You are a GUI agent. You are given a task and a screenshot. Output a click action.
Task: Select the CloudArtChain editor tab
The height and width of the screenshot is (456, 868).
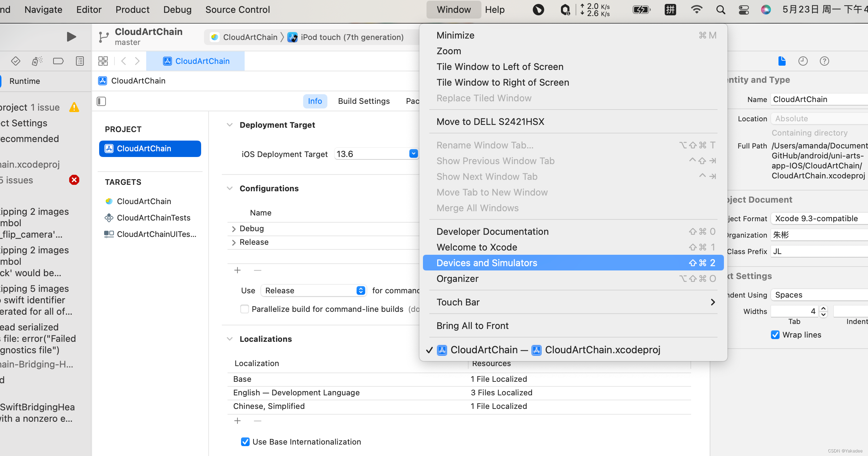(x=196, y=61)
